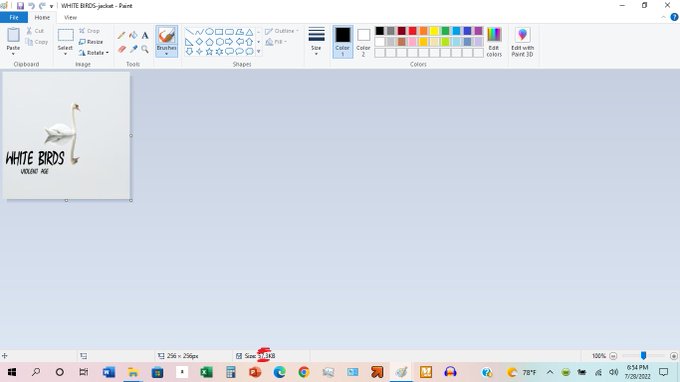Select the Color picker eyedropper tool
The image size is (680, 382).
point(134,49)
